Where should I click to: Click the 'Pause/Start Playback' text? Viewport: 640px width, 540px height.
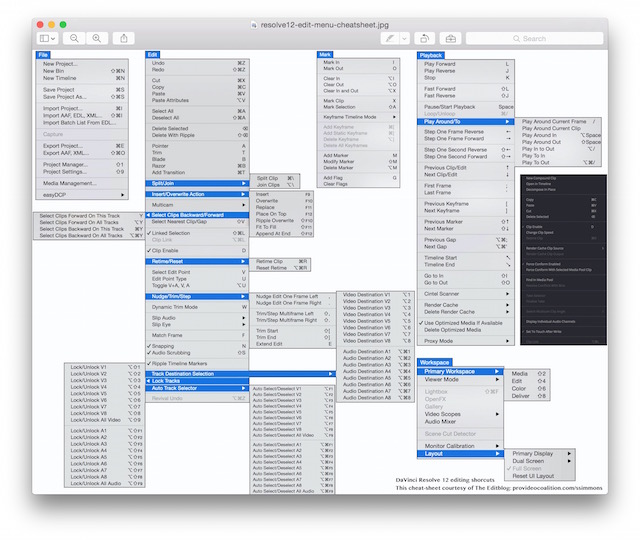coord(449,107)
